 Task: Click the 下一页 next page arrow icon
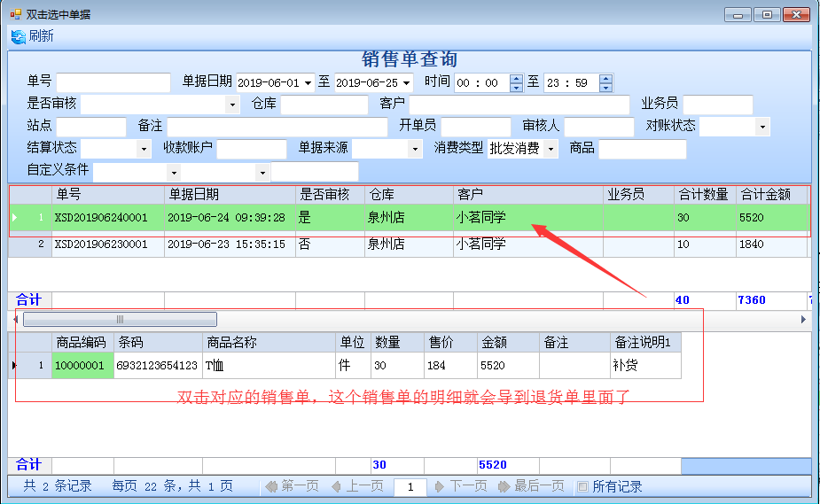tap(440, 487)
